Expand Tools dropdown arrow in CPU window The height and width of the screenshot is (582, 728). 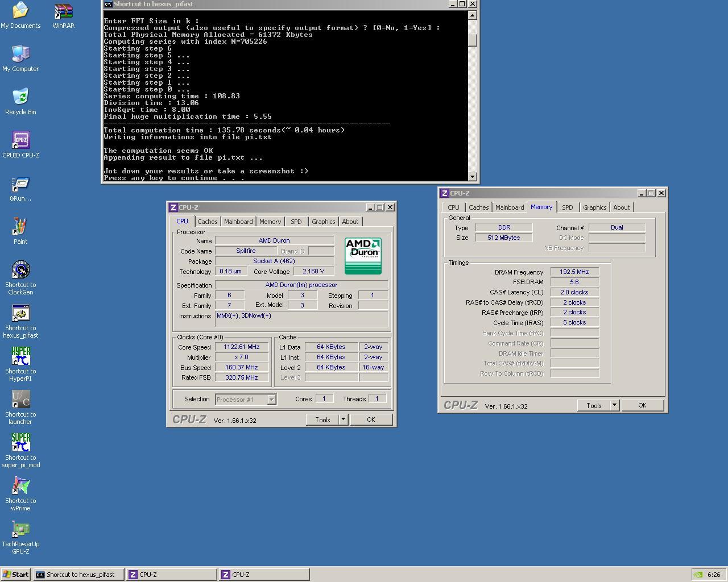[343, 419]
